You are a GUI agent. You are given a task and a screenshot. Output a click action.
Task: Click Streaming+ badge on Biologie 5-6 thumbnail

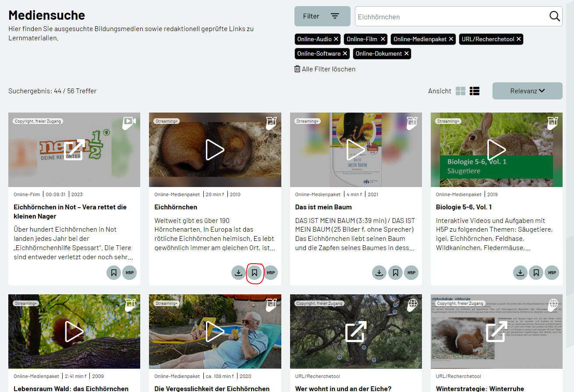coord(448,121)
